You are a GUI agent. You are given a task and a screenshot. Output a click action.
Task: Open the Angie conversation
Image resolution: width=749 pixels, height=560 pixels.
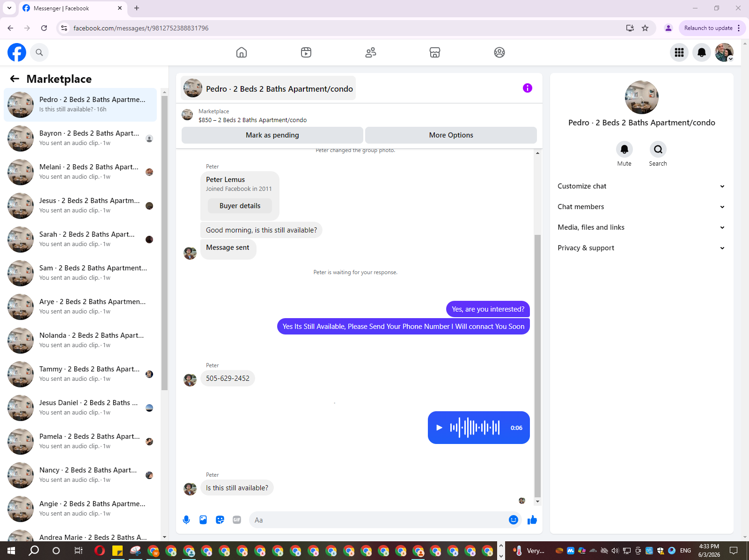point(81,509)
